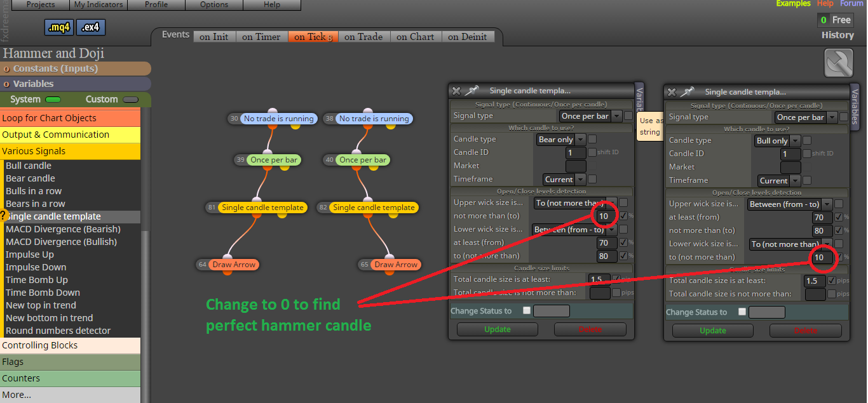Image resolution: width=868 pixels, height=403 pixels.
Task: Click Market field in Bull only panel
Action: click(x=790, y=167)
